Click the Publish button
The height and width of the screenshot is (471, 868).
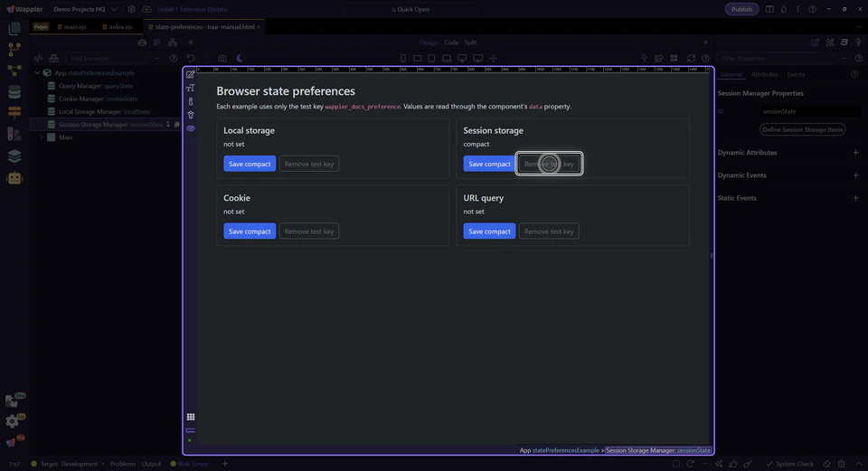pyautogui.click(x=741, y=9)
